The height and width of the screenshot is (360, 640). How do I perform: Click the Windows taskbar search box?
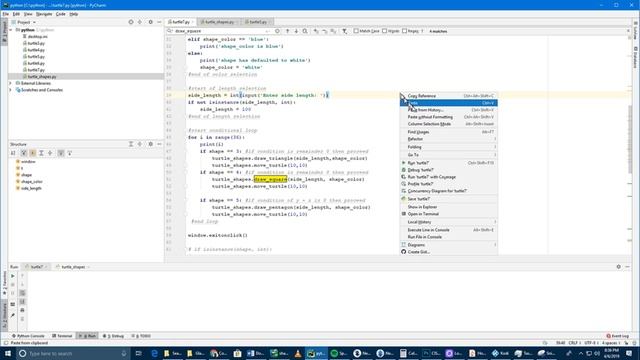(73, 353)
